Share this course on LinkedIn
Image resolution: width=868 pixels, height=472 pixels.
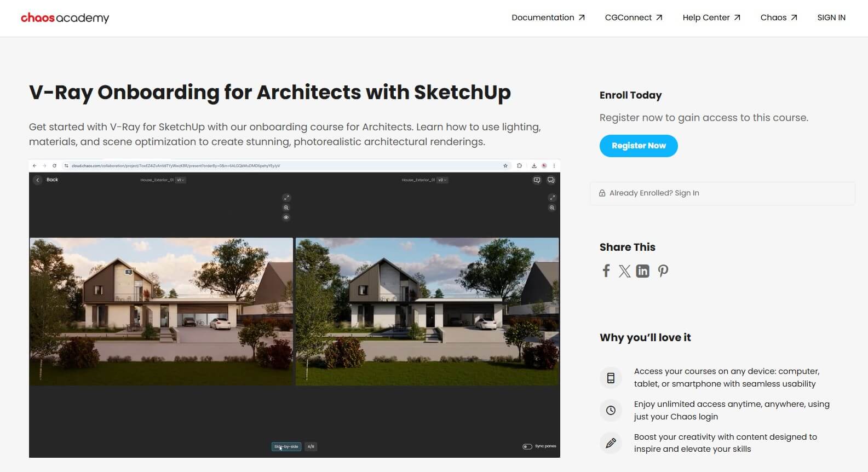pyautogui.click(x=642, y=271)
